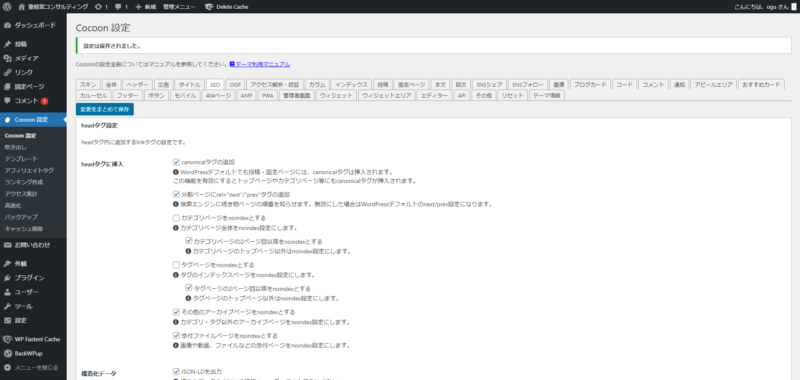
Task: Click the 変更をまとめて保存 button
Action: pyautogui.click(x=105, y=109)
